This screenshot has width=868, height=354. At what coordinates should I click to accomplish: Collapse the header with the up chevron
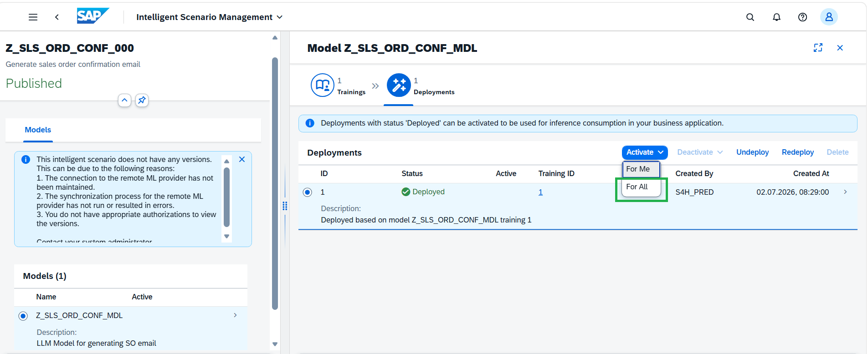click(124, 100)
